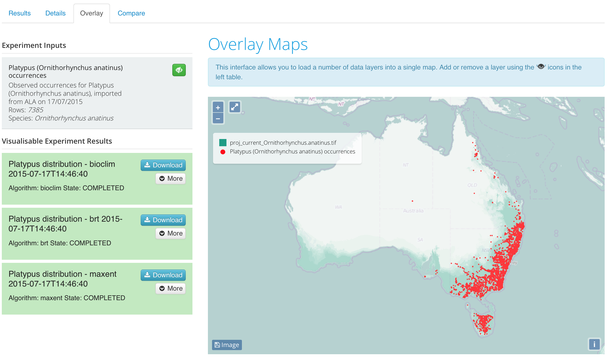The height and width of the screenshot is (364, 608).
Task: Switch to the Results tab
Action: 20,13
